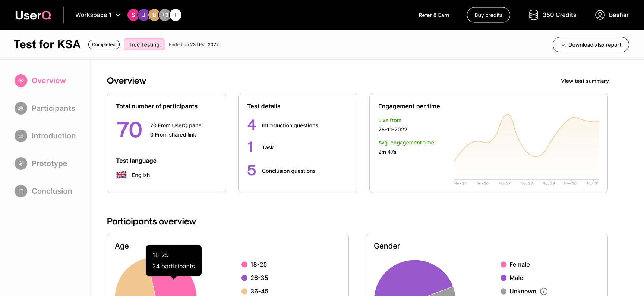Download the xlsx report
Screen dimensions: 644x296
pos(590,45)
